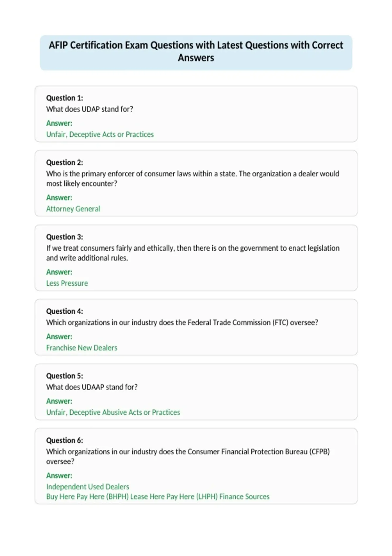The height and width of the screenshot is (556, 392).
Task: Click the 'Franchise New Dealers' answer
Action: pyautogui.click(x=82, y=347)
